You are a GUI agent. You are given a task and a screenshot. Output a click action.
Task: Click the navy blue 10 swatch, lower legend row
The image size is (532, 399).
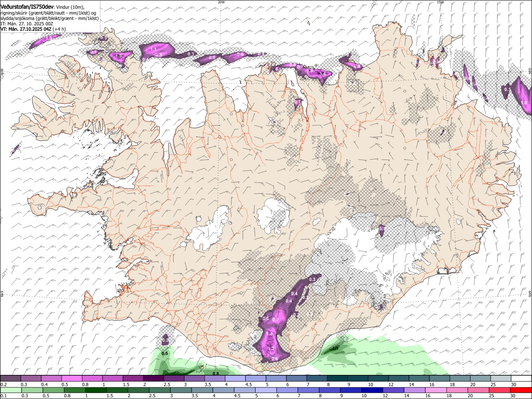tap(372, 390)
